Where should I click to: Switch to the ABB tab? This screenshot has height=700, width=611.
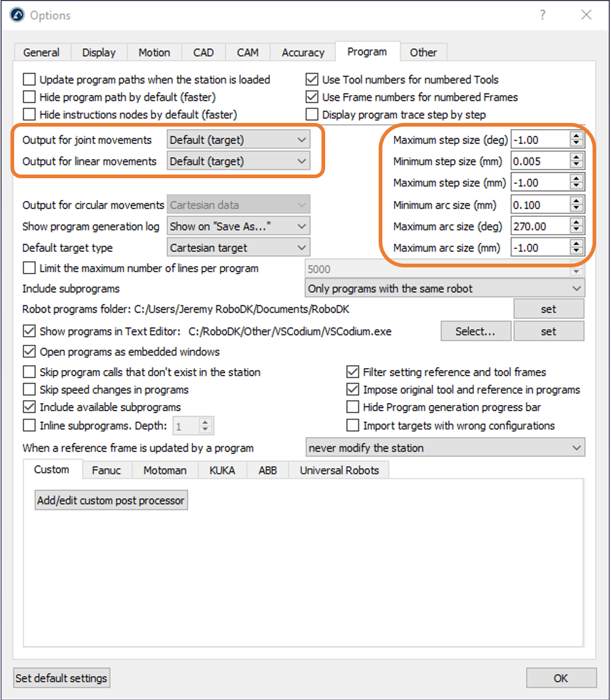click(x=267, y=470)
